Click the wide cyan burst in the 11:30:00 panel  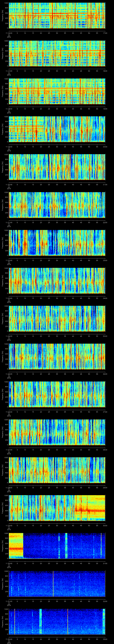(x=66, y=546)
